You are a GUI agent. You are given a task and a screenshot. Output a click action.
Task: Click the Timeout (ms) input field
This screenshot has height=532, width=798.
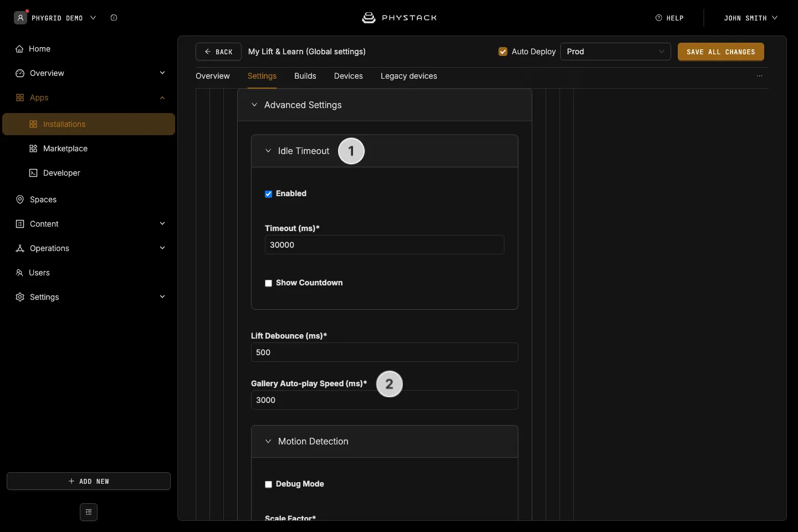pyautogui.click(x=385, y=245)
